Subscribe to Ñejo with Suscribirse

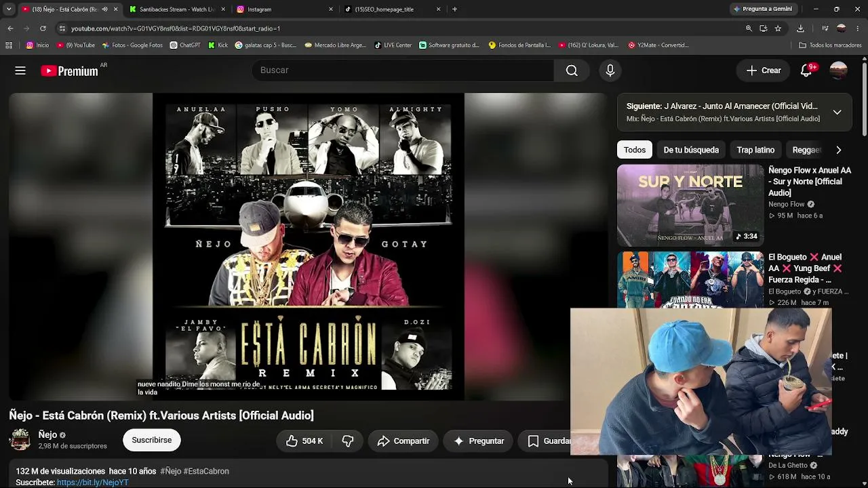pyautogui.click(x=152, y=440)
